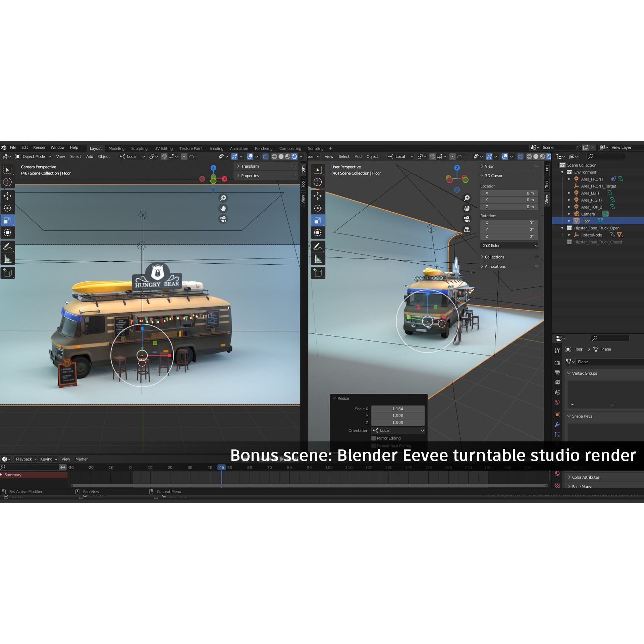Image resolution: width=644 pixels, height=644 pixels.
Task: Enable Proportional Editing in the Resize panel
Action: point(373,446)
